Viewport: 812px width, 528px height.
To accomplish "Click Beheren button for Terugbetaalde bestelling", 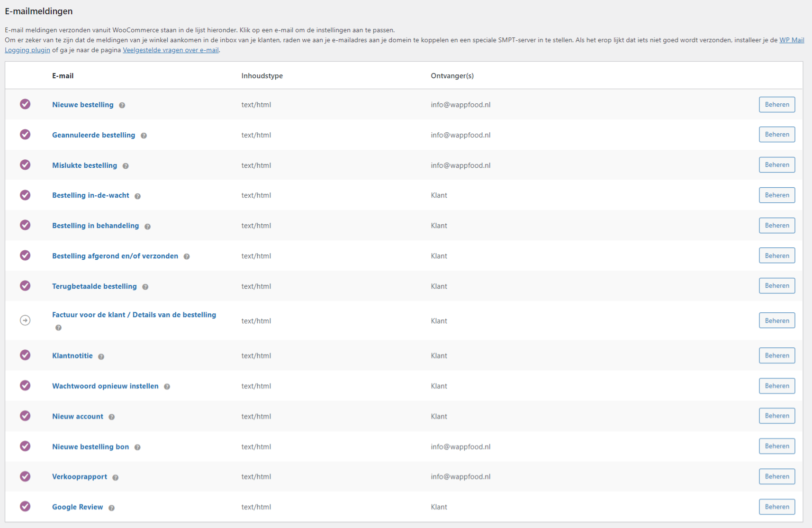I will pos(777,285).
